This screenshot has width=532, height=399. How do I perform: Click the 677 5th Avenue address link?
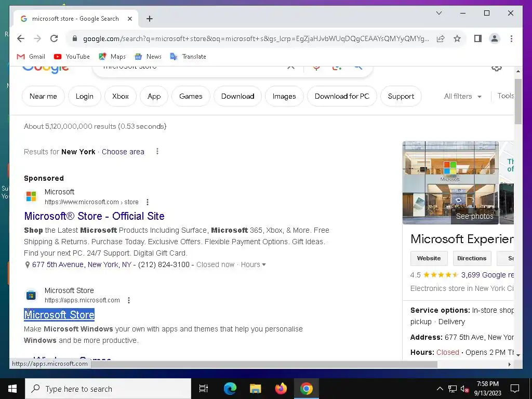coord(82,264)
